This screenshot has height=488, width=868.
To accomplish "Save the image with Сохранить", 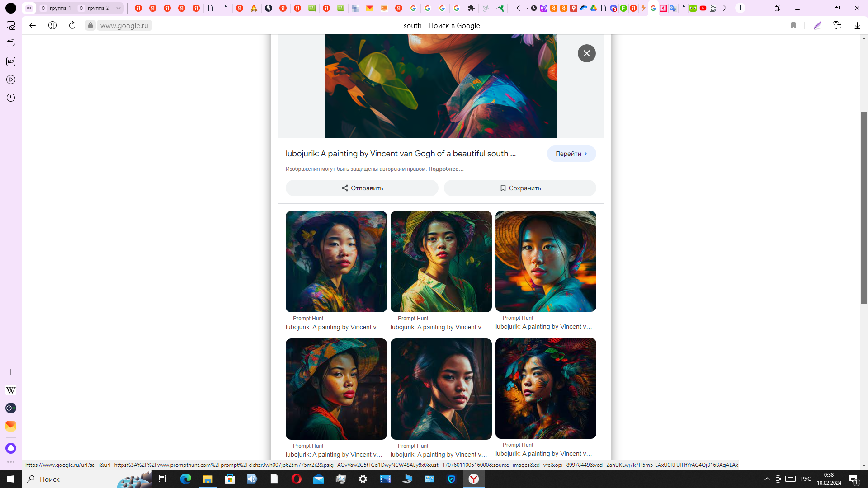I will (x=520, y=188).
